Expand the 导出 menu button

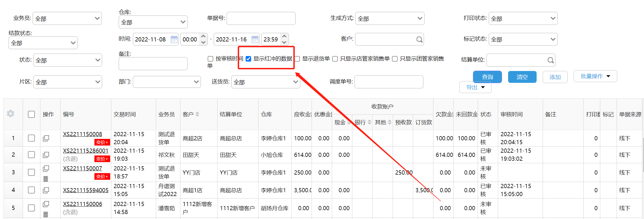(475, 87)
